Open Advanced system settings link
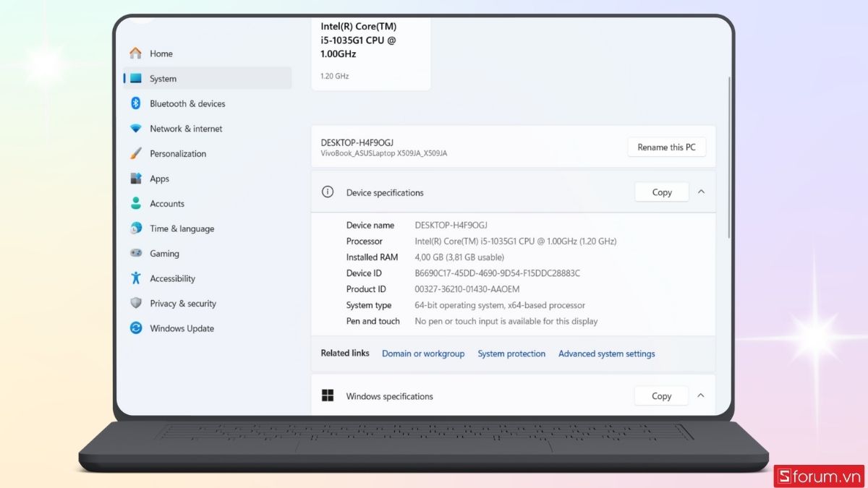This screenshot has width=868, height=488. (x=607, y=354)
